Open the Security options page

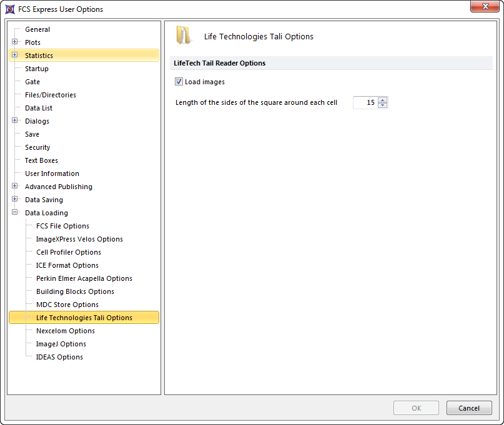pyautogui.click(x=37, y=147)
